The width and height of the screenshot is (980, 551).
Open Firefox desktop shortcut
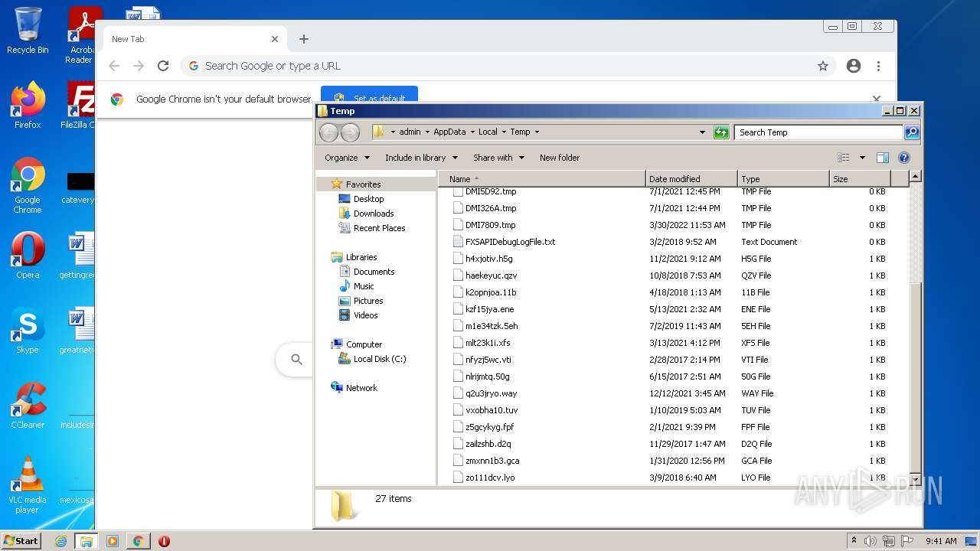[28, 106]
